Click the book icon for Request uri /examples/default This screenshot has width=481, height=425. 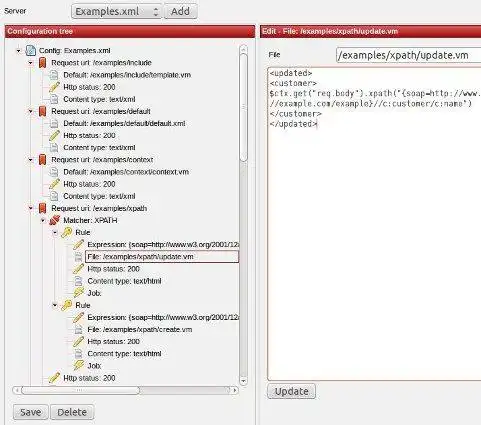click(42, 111)
